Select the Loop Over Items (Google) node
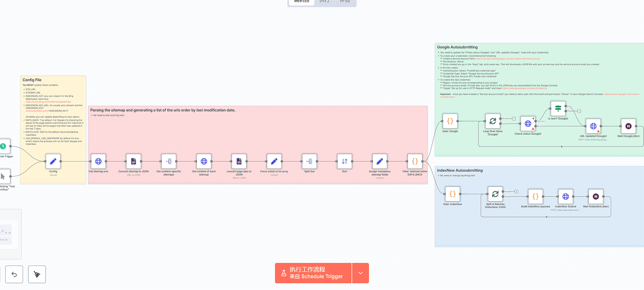644x290 pixels. pyautogui.click(x=493, y=121)
